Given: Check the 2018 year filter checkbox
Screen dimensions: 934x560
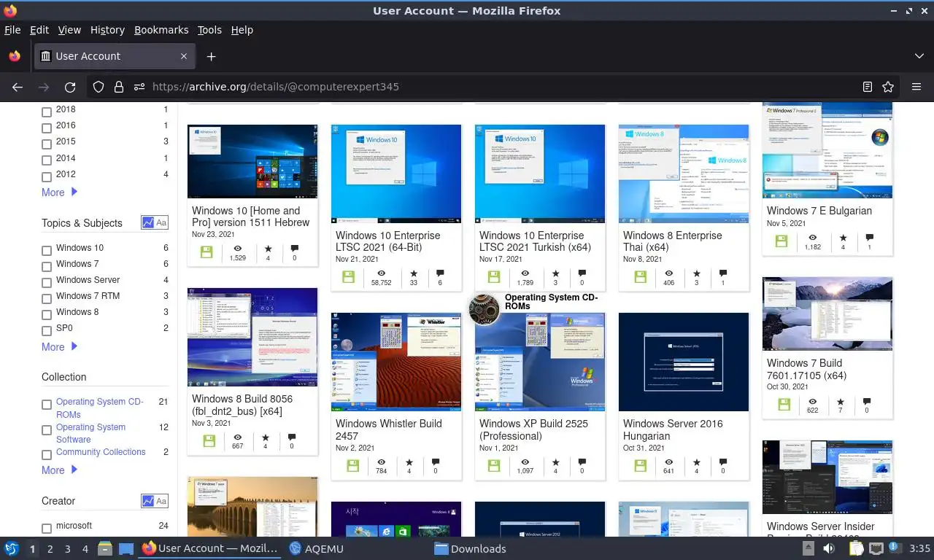Looking at the screenshot, I should 47,112.
